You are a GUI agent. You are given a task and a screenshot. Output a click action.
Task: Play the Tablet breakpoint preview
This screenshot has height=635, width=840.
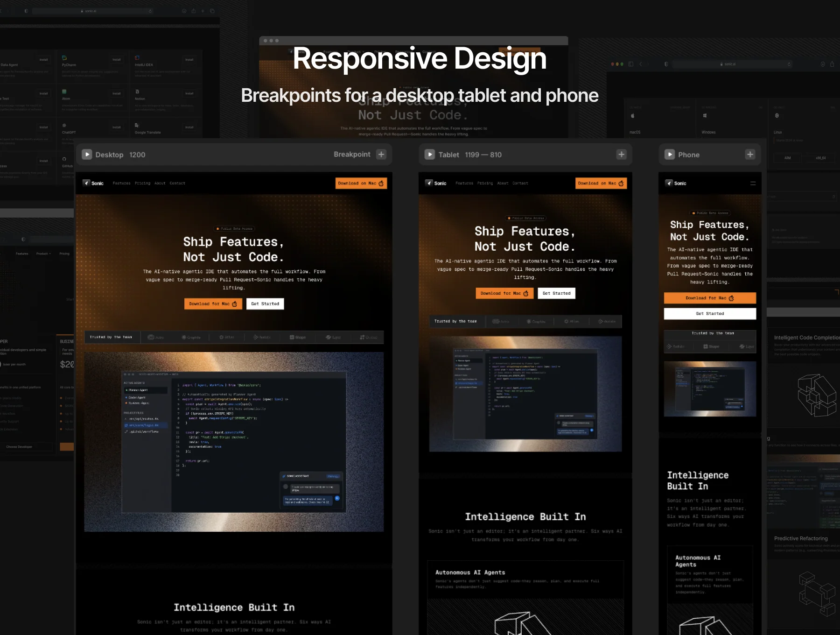[430, 155]
